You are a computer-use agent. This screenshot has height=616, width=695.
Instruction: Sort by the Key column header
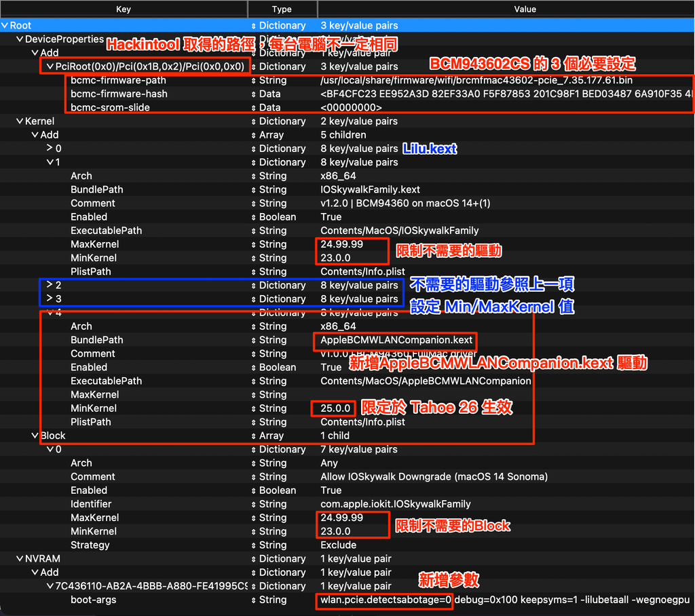(x=124, y=9)
